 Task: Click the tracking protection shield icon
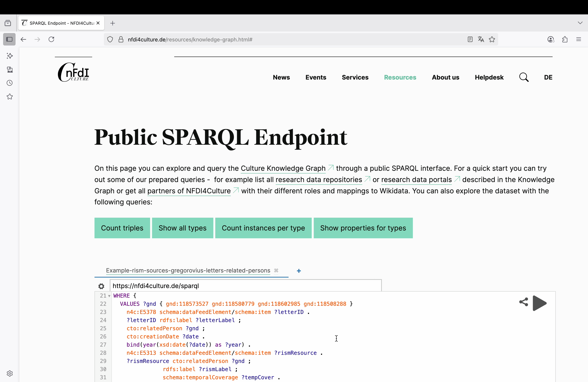click(110, 39)
